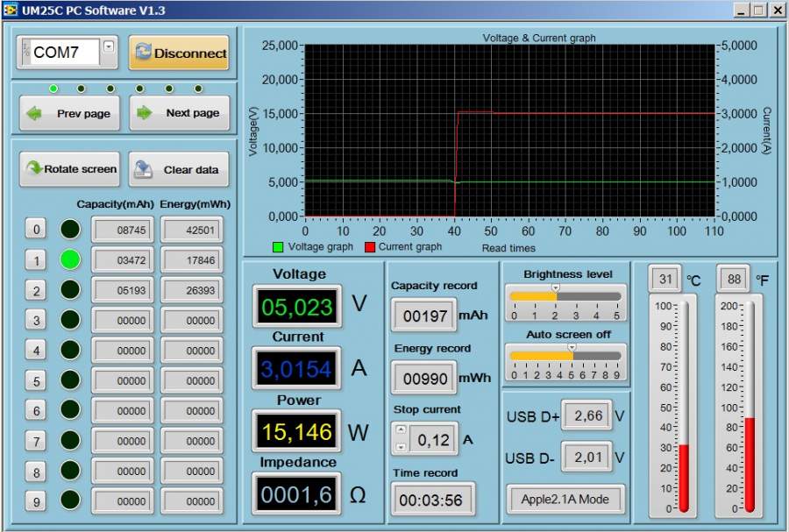Viewport: 789px width, 532px height.
Task: Go to the Prev page
Action: (70, 113)
